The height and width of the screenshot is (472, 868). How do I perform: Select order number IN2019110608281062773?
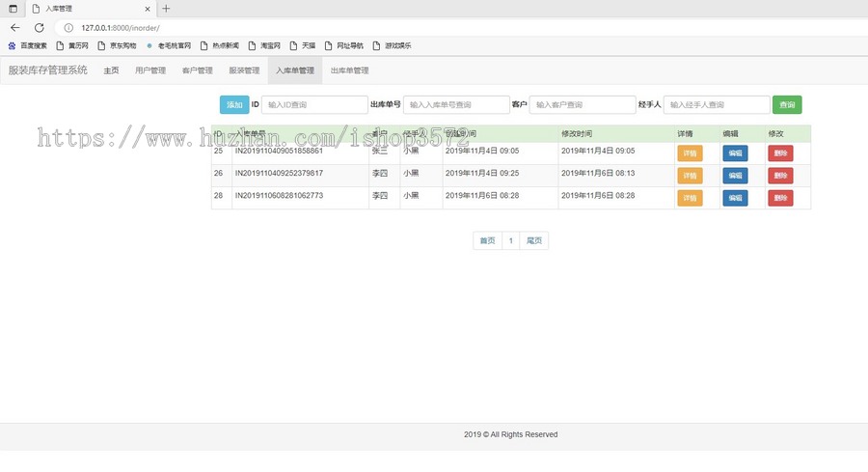point(279,196)
